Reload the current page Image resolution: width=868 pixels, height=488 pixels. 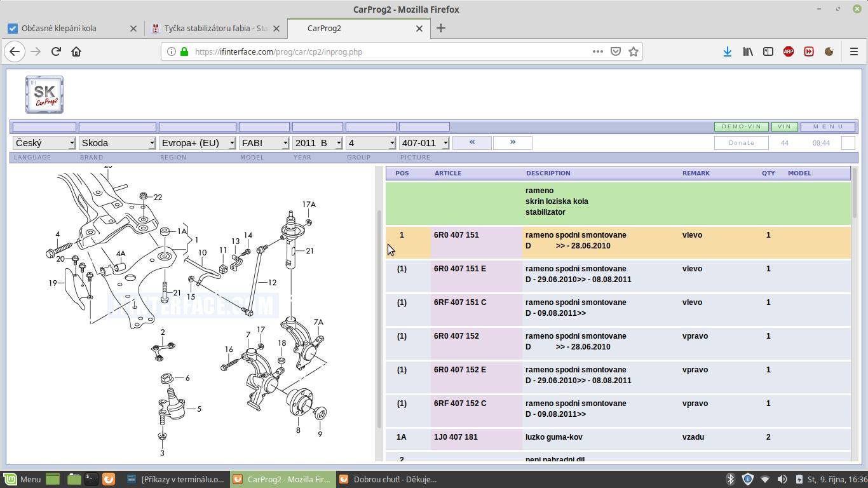point(56,51)
